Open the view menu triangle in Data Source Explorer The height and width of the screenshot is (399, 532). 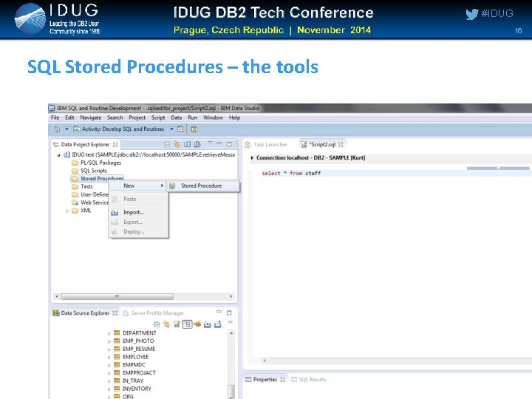click(231, 322)
